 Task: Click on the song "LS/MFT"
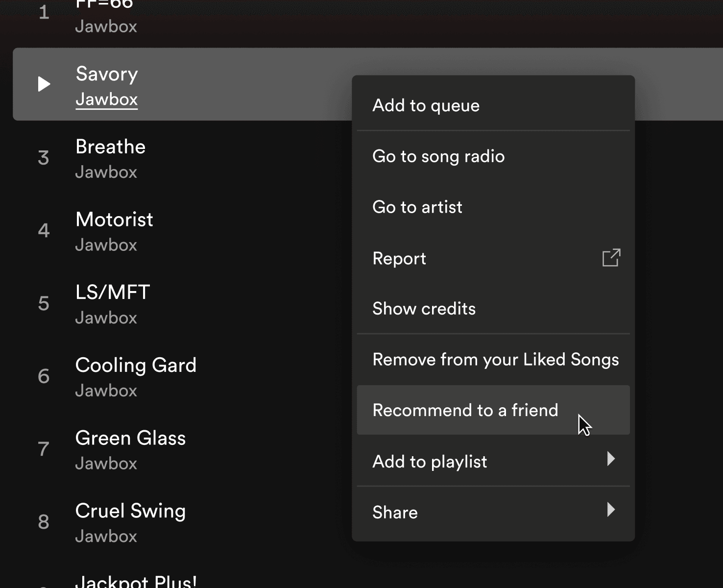click(113, 292)
